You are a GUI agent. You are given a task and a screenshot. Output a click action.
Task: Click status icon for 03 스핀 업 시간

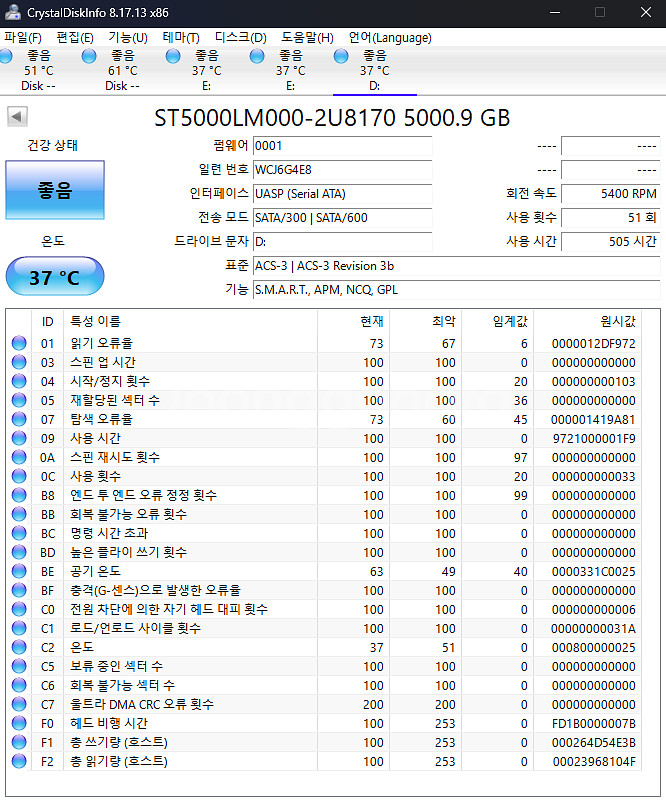pos(19,362)
